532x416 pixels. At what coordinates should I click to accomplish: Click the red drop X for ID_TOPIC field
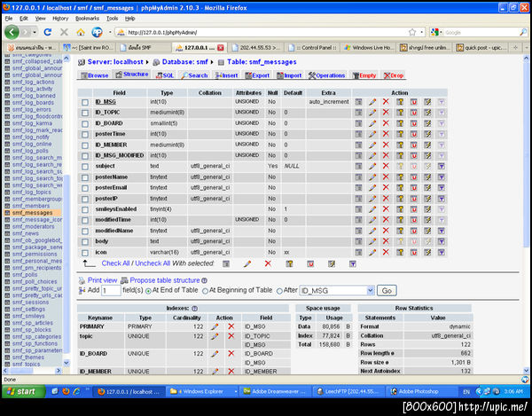[386, 113]
